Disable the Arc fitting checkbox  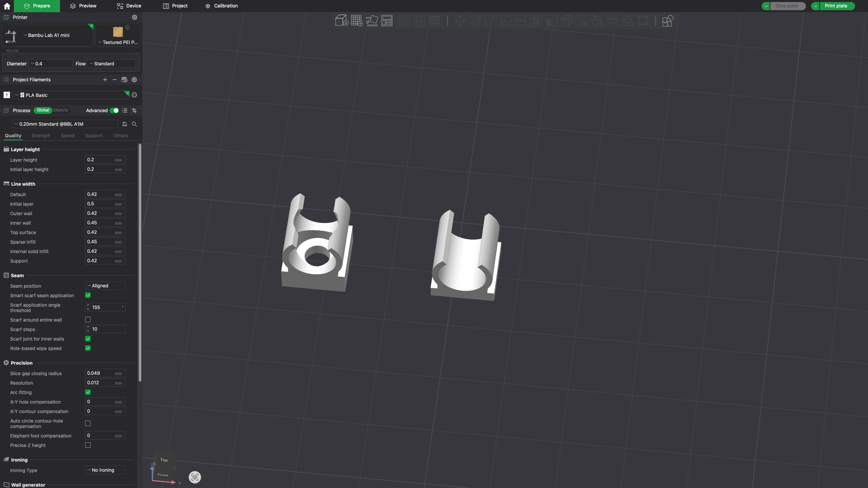[x=88, y=392]
